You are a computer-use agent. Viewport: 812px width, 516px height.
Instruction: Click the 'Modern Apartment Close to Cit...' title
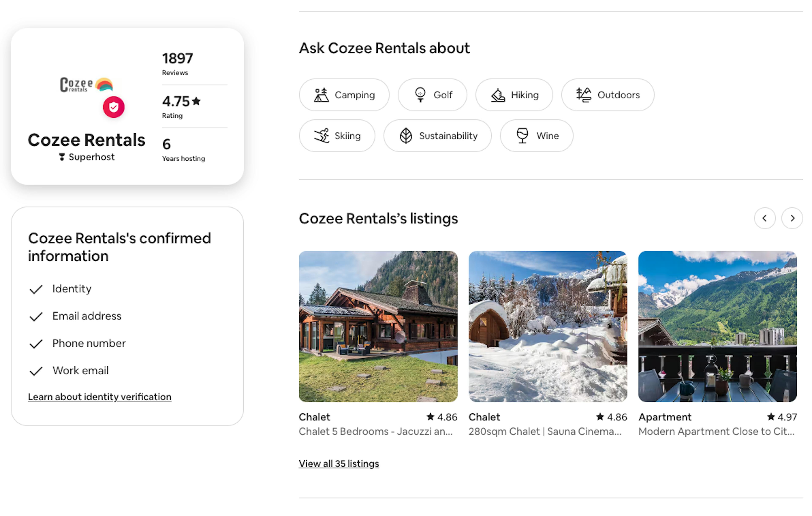pyautogui.click(x=716, y=431)
